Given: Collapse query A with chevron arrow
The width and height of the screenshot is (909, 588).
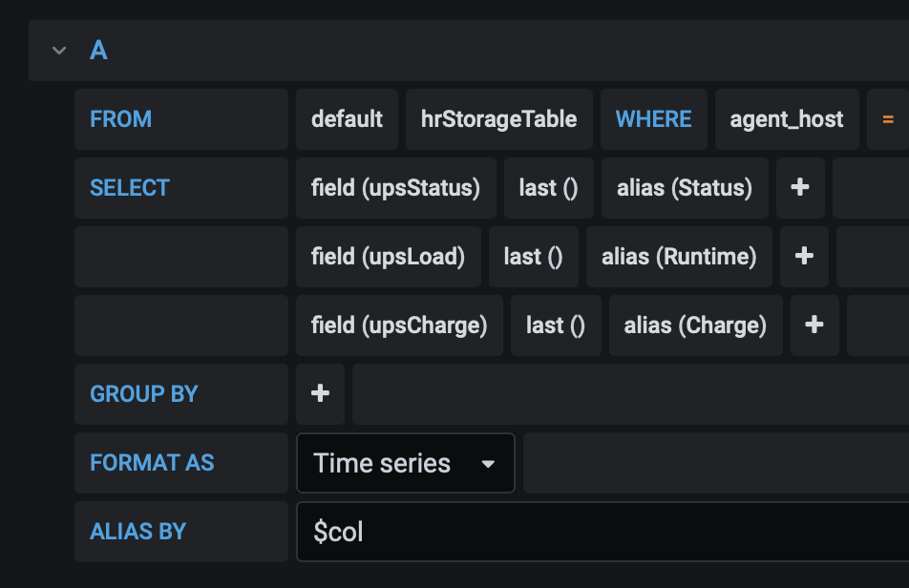Looking at the screenshot, I should pyautogui.click(x=59, y=51).
